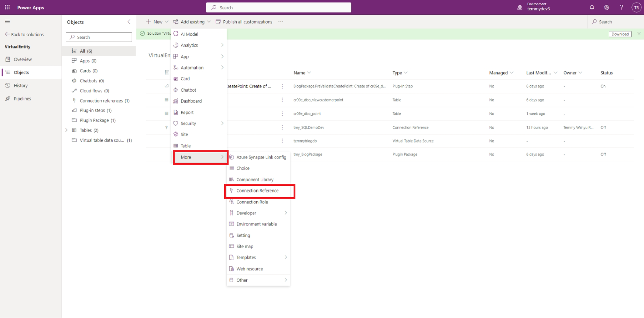Open row options for BlogPackage plug-in step
This screenshot has width=644, height=318.
pyautogui.click(x=282, y=86)
